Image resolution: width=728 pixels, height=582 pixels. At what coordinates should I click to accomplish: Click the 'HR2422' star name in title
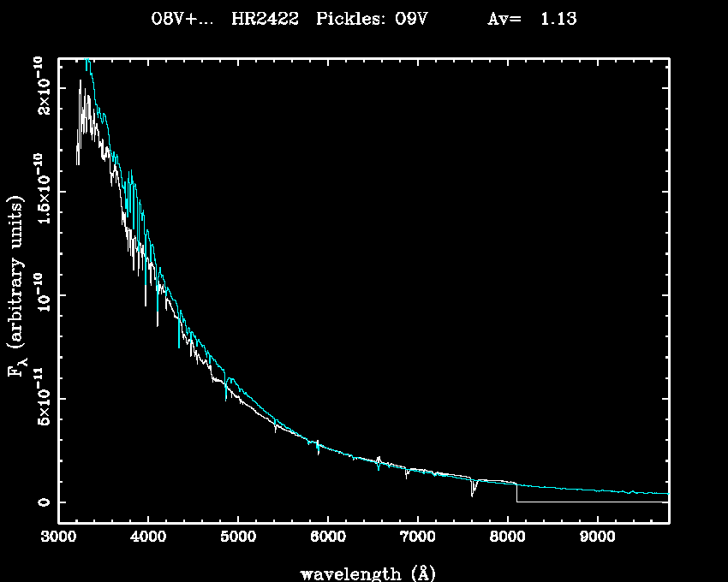(265, 19)
